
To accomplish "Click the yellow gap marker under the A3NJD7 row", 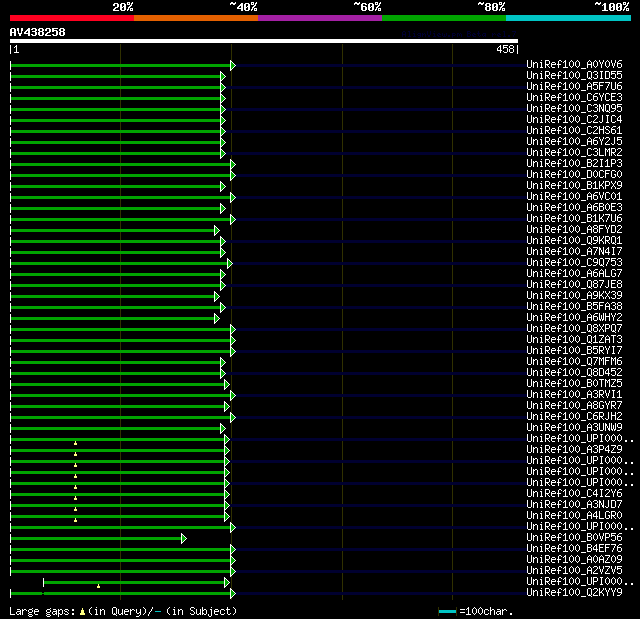I will [x=76, y=509].
